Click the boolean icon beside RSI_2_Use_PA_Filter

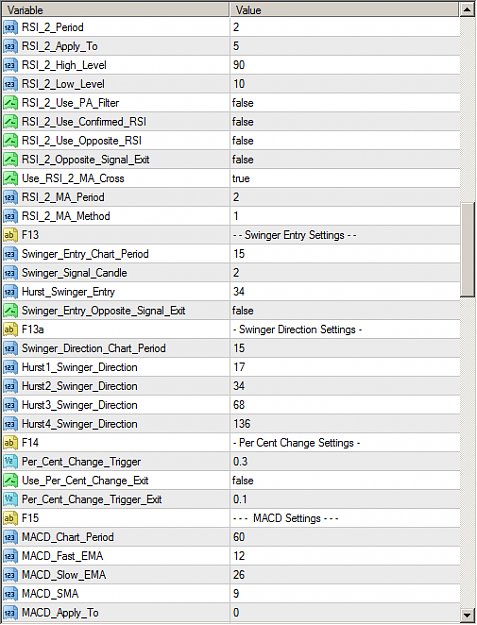pyautogui.click(x=10, y=103)
